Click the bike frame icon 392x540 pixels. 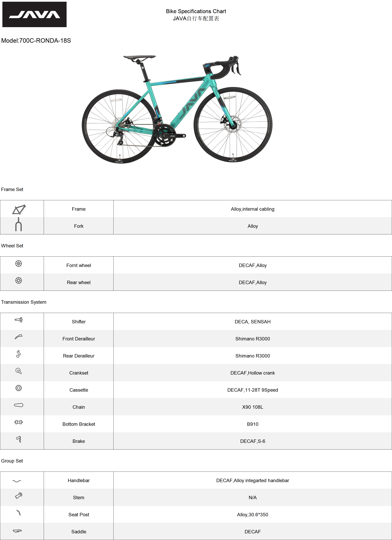tap(19, 209)
